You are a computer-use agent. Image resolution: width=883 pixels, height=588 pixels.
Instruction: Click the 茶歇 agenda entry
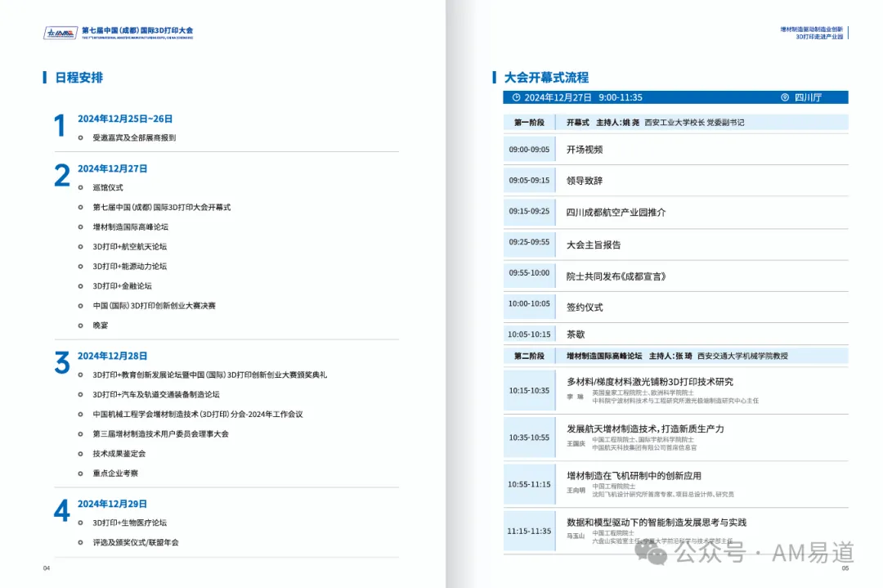(x=576, y=334)
